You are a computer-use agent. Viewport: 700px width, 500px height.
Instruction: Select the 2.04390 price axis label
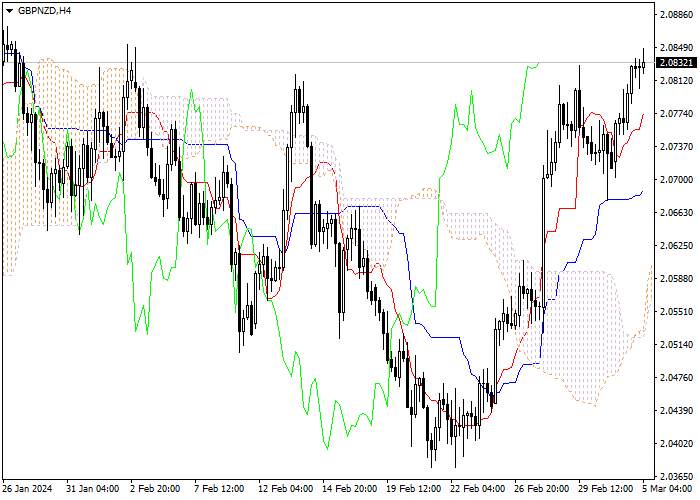[x=677, y=411]
